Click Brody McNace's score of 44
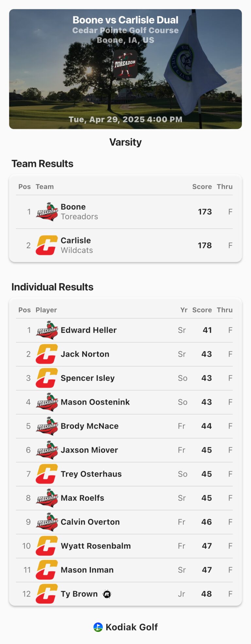The image size is (251, 644). tap(206, 426)
